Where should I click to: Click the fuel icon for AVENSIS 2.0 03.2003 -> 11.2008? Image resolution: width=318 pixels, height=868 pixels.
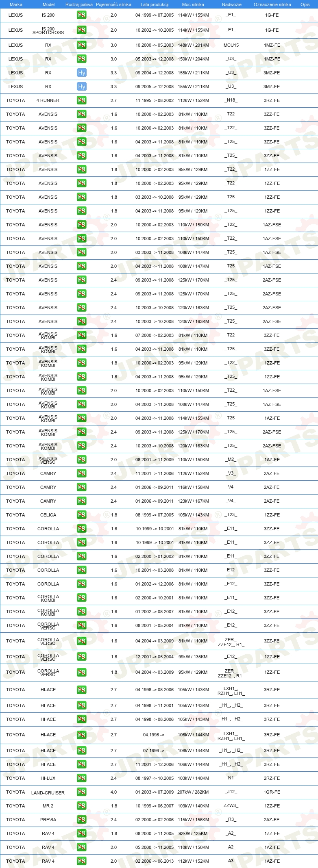click(82, 252)
